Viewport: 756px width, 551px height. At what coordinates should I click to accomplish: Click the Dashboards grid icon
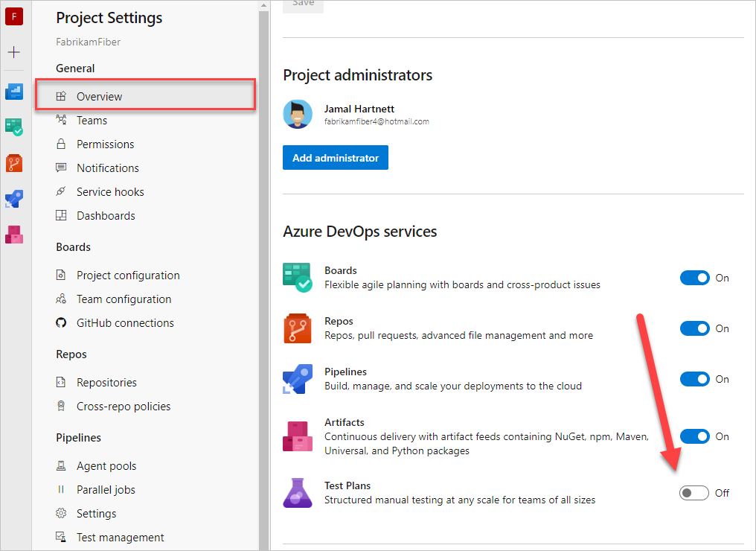pyautogui.click(x=61, y=215)
